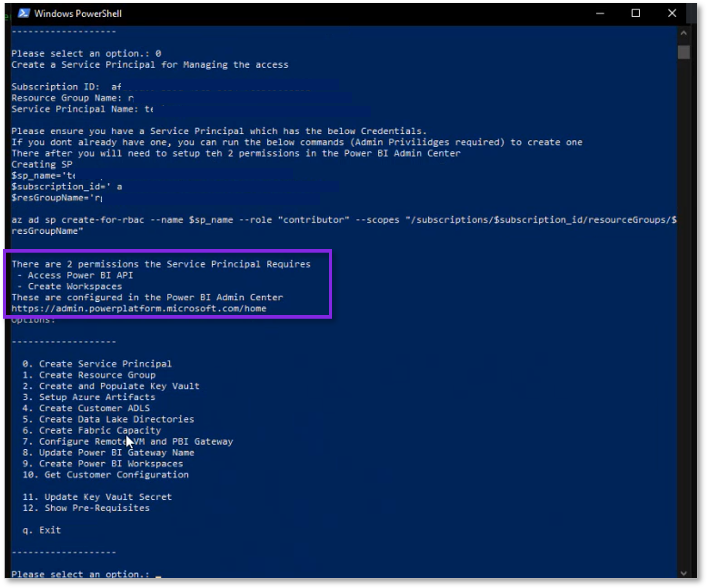Viewport: 707px width, 588px height.
Task: Click the Power Platform admin URL
Action: [x=139, y=308]
